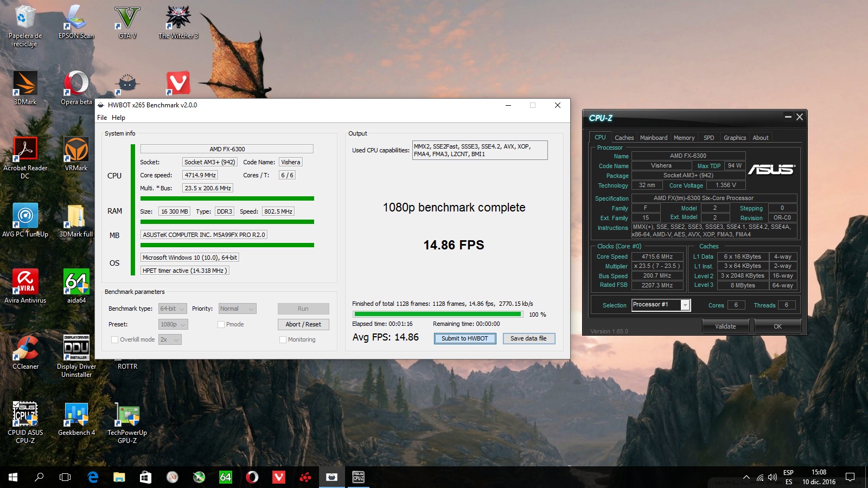This screenshot has width=868, height=488.
Task: Click the 100% benchmark progress bar
Action: [x=437, y=314]
